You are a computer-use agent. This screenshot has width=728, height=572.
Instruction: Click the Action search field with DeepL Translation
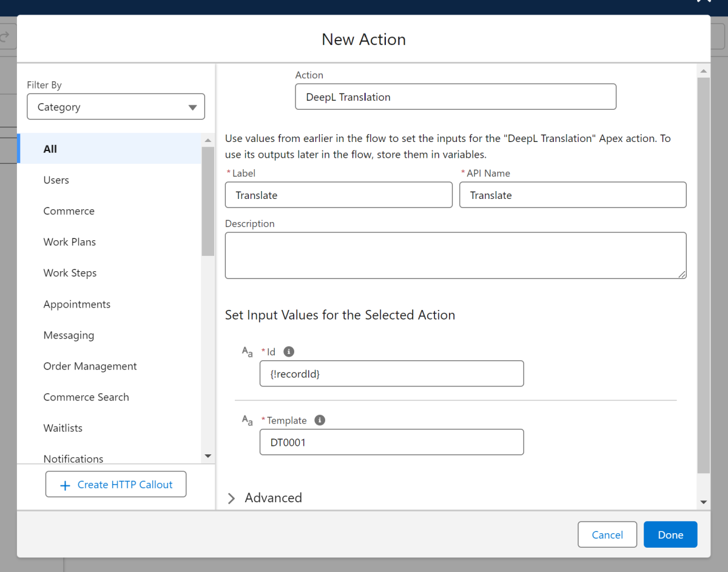(455, 97)
